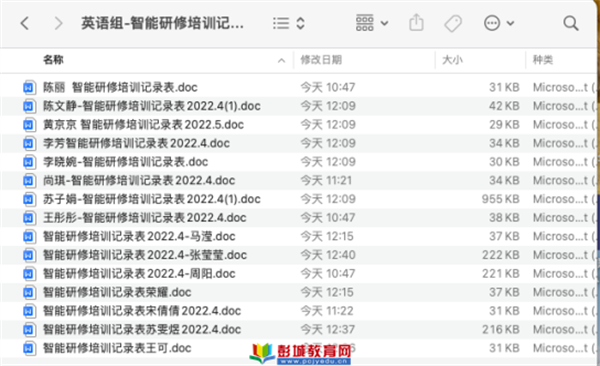Expand the view mode up-down chevron
This screenshot has height=366, width=600.
click(x=300, y=23)
